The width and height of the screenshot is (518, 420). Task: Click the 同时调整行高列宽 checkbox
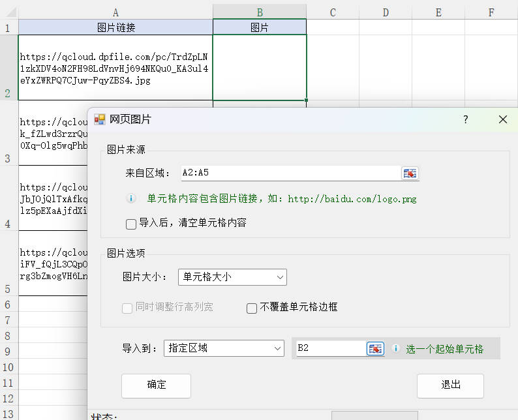[128, 308]
